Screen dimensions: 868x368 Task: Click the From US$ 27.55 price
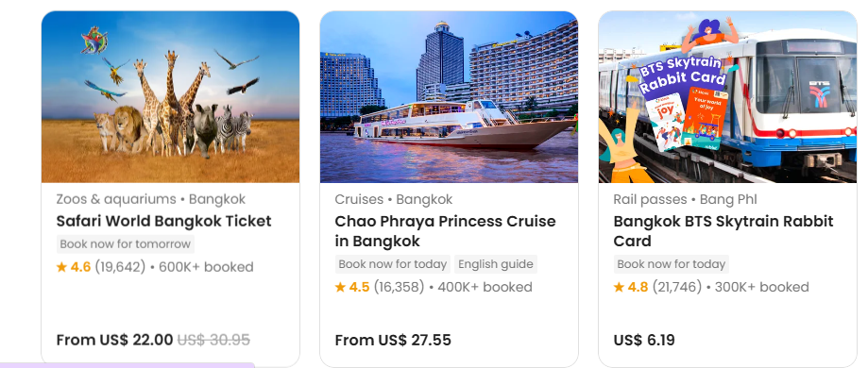[x=393, y=340]
